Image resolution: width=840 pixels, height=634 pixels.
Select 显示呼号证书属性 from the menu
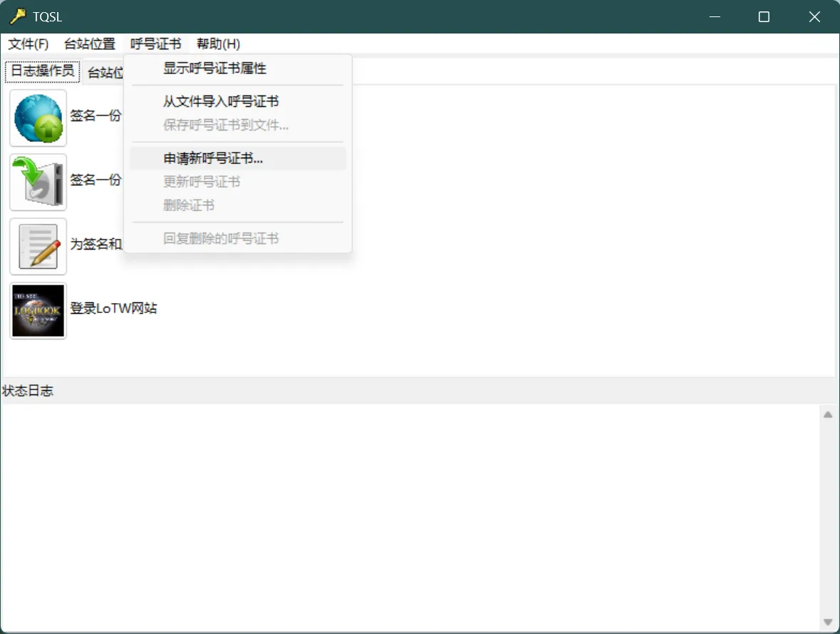point(215,69)
